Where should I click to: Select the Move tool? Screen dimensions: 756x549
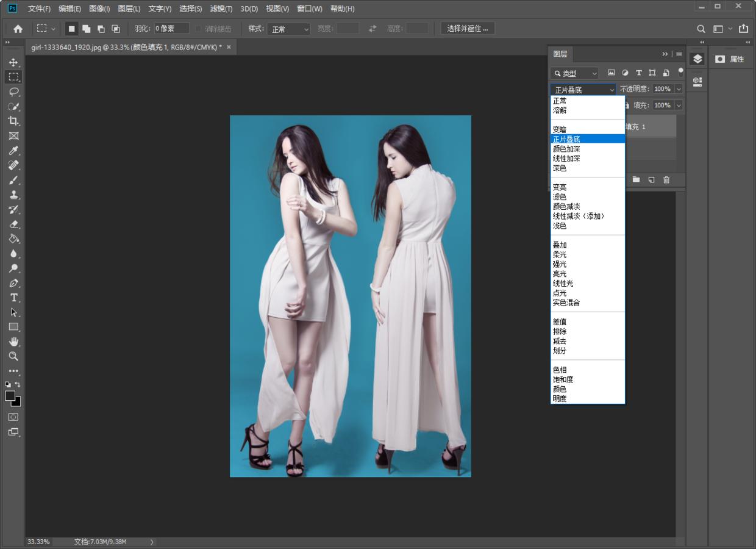13,62
